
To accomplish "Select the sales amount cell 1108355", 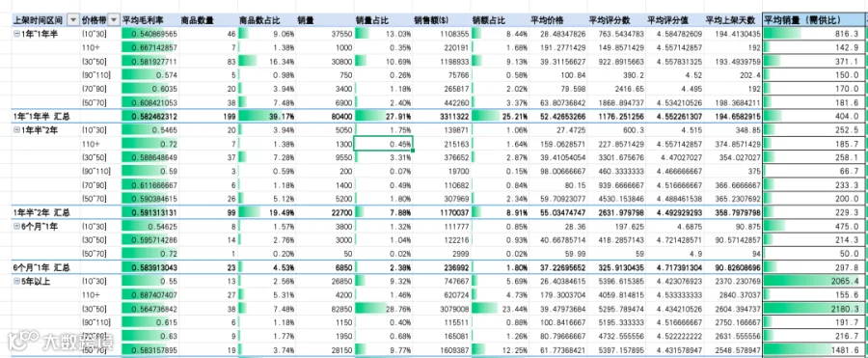I will 442,34.
